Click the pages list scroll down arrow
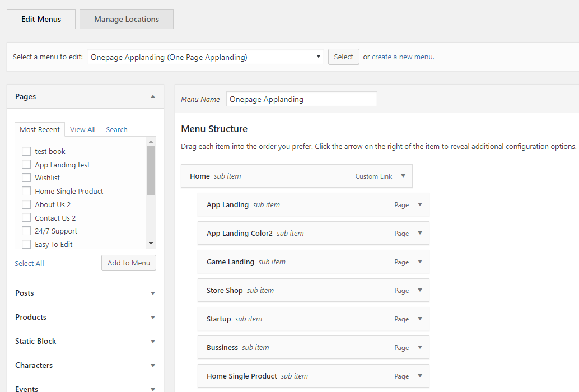Screen dimensions: 579x392 [x=151, y=244]
